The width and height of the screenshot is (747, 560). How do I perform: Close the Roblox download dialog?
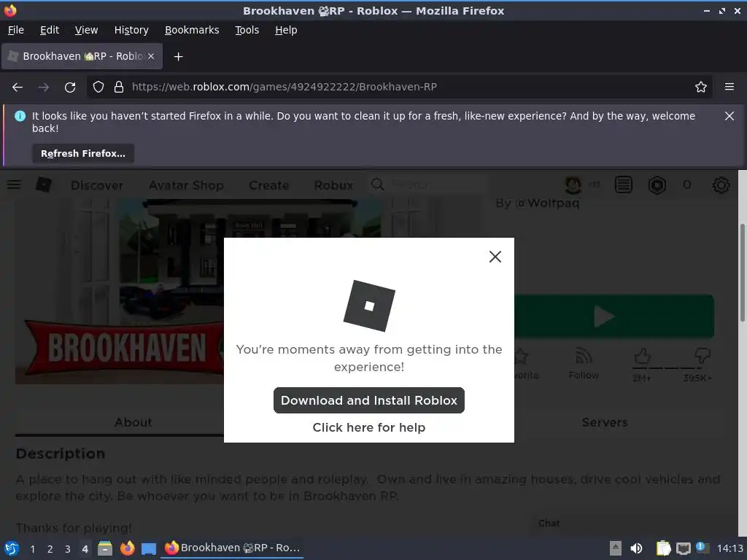[495, 257]
